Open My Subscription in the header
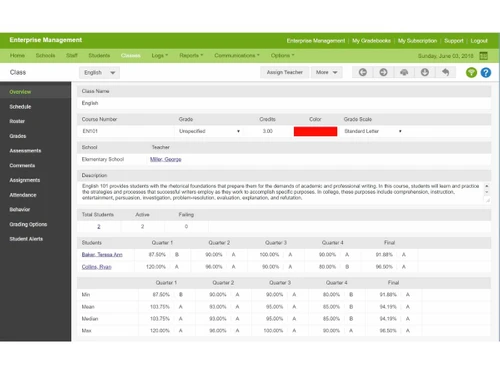The width and height of the screenshot is (500, 375). 417,41
